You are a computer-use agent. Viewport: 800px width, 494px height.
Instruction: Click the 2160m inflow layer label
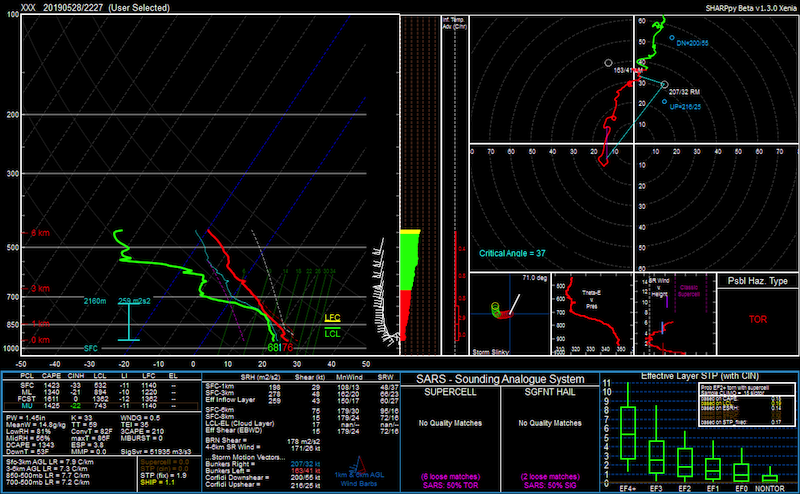(95, 301)
